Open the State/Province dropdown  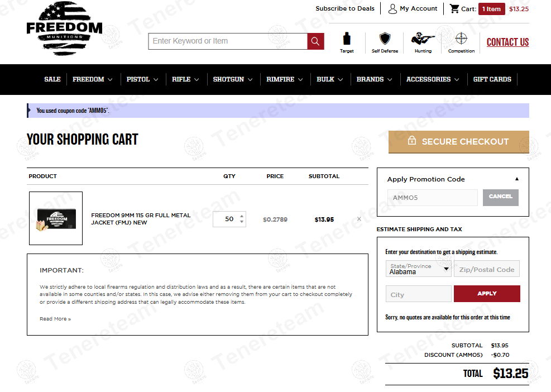pyautogui.click(x=419, y=269)
